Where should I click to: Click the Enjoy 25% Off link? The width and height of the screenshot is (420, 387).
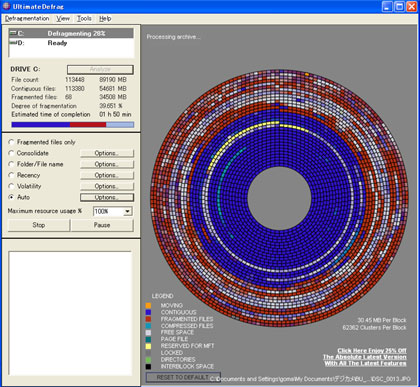[x=372, y=350]
